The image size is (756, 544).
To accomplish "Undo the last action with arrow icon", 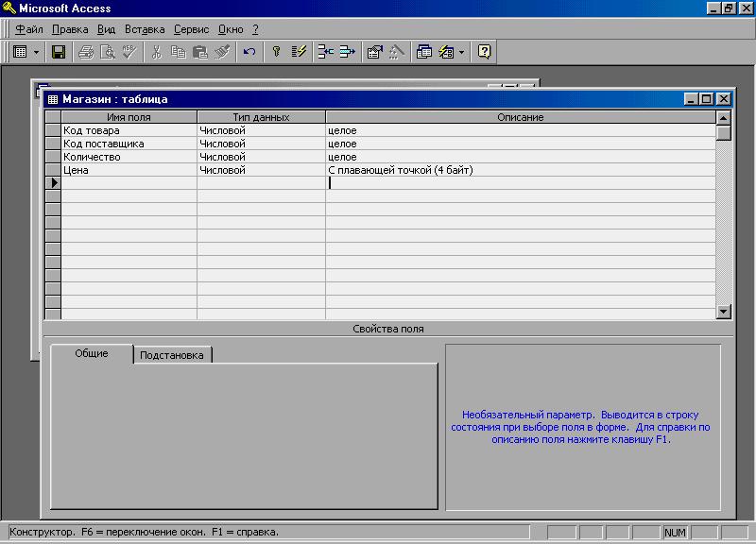I will pos(249,52).
